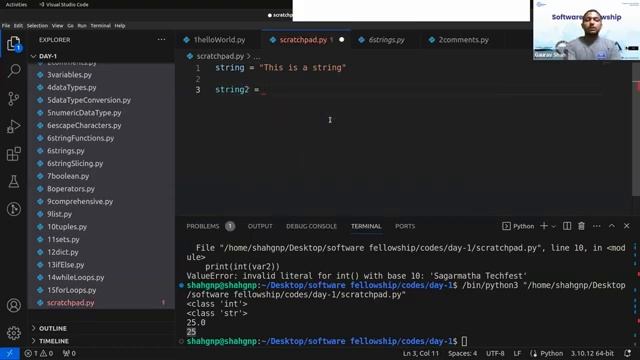This screenshot has width=640, height=360.
Task: Maximize the terminal panel size
Action: pyautogui.click(x=612, y=226)
